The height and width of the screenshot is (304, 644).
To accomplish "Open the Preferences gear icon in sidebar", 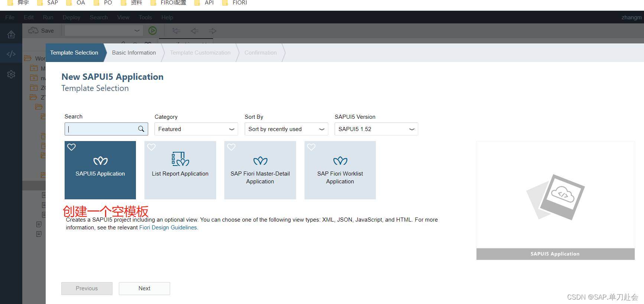I will 11,74.
